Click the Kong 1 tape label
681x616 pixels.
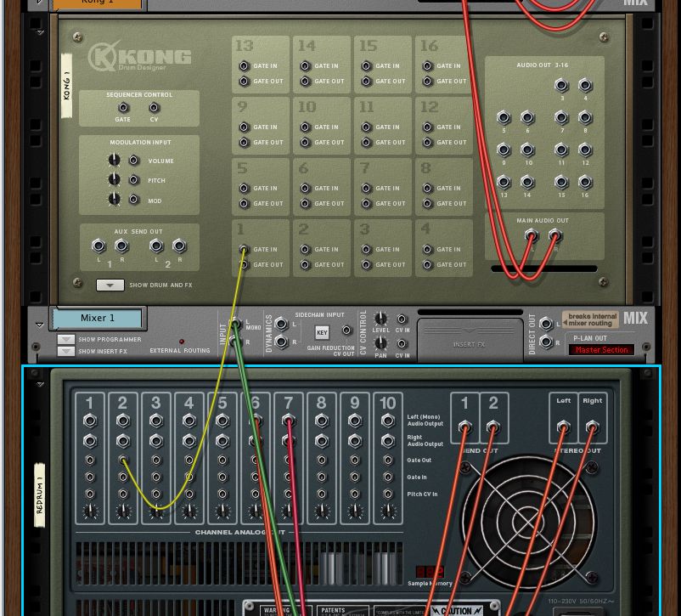tap(66, 85)
